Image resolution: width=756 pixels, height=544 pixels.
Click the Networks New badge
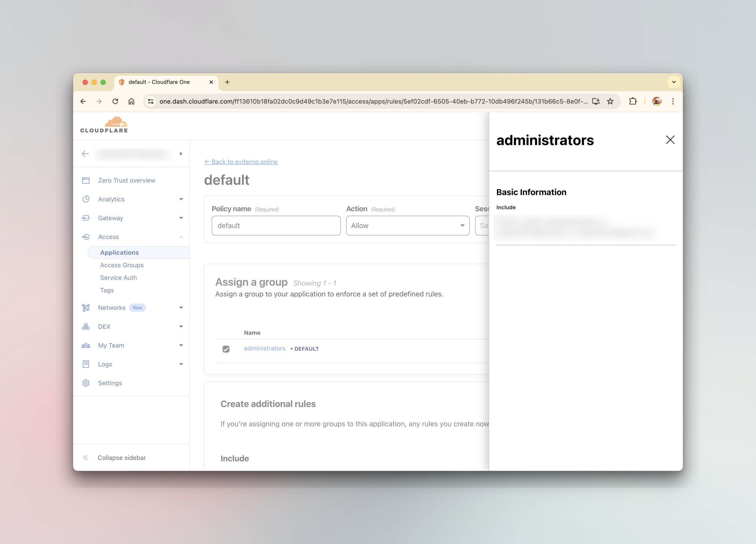pos(137,308)
